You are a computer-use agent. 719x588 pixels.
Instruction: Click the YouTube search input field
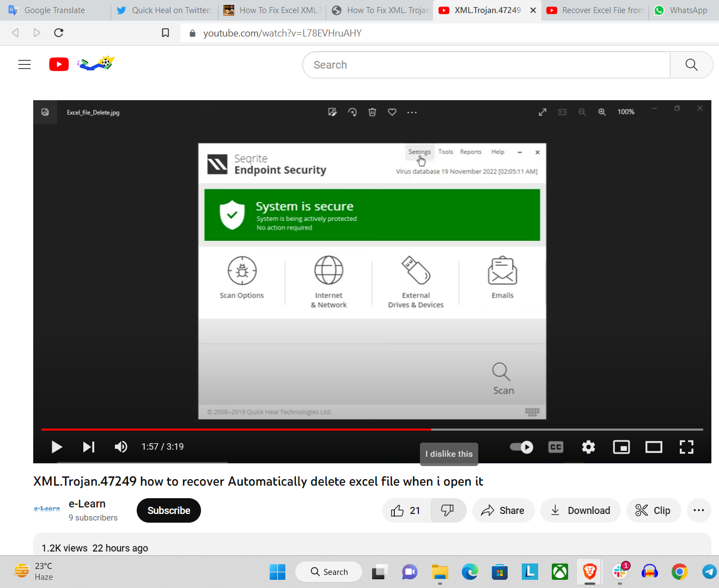pyautogui.click(x=486, y=65)
